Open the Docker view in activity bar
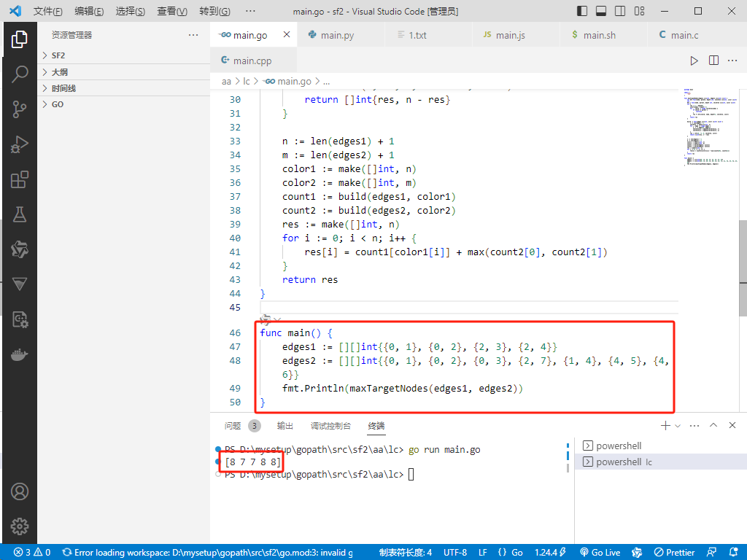The image size is (747, 560). (19, 355)
